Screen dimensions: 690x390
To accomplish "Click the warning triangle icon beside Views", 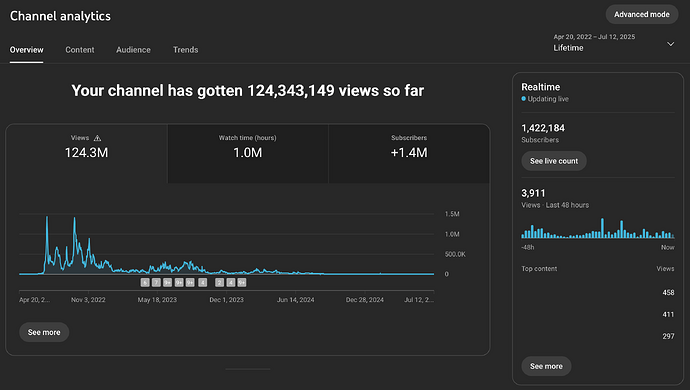I will pos(97,138).
